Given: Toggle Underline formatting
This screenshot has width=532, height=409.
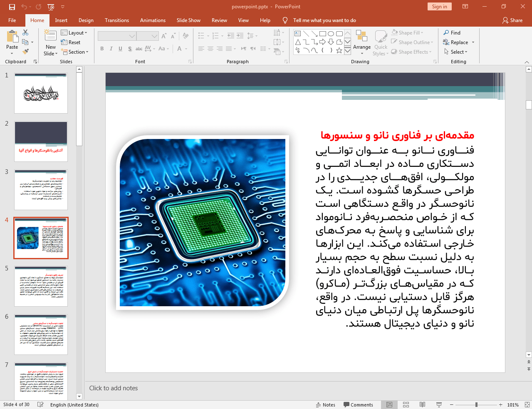Looking at the screenshot, I should pos(120,49).
